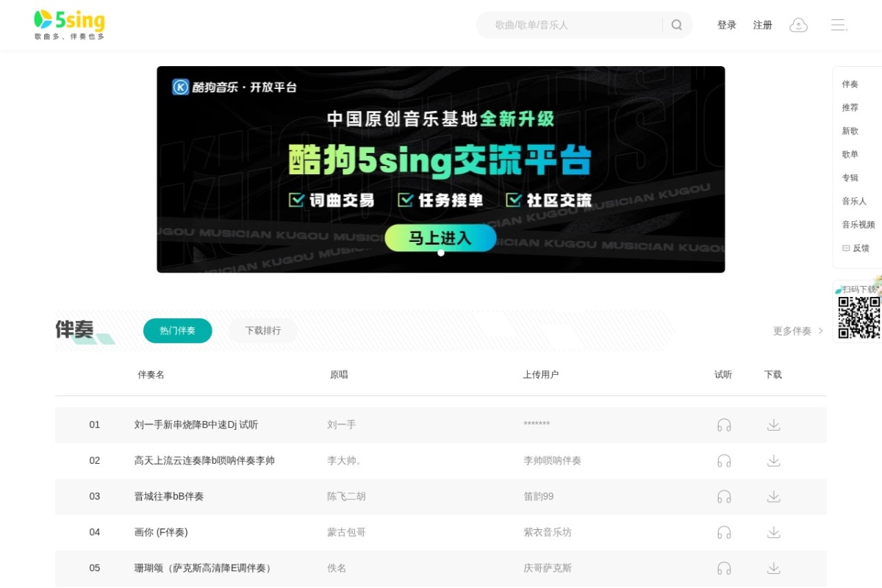The height and width of the screenshot is (588, 882).
Task: Click the 注册 register link
Action: coord(762,24)
